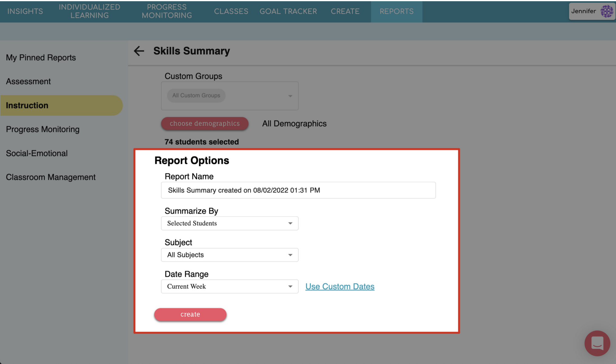Open the Summarize By dropdown
616x364 pixels.
point(229,223)
